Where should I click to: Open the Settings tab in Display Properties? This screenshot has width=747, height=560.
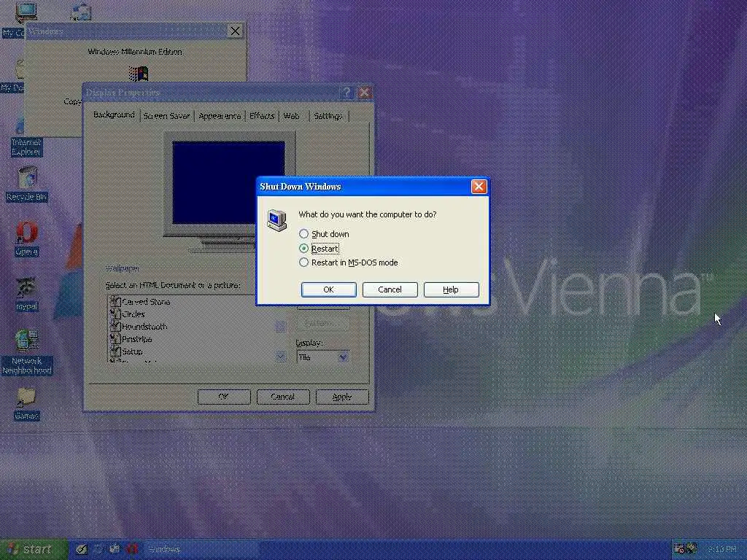328,116
